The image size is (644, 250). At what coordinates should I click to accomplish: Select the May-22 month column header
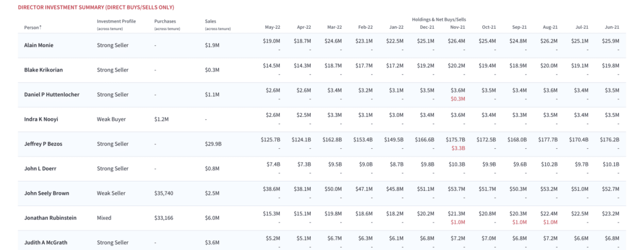coord(273,28)
